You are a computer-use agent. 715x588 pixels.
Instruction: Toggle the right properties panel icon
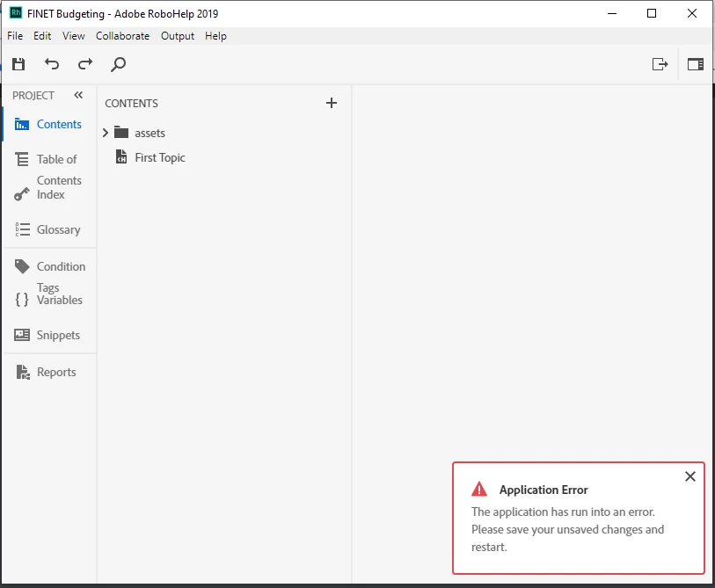tap(696, 64)
